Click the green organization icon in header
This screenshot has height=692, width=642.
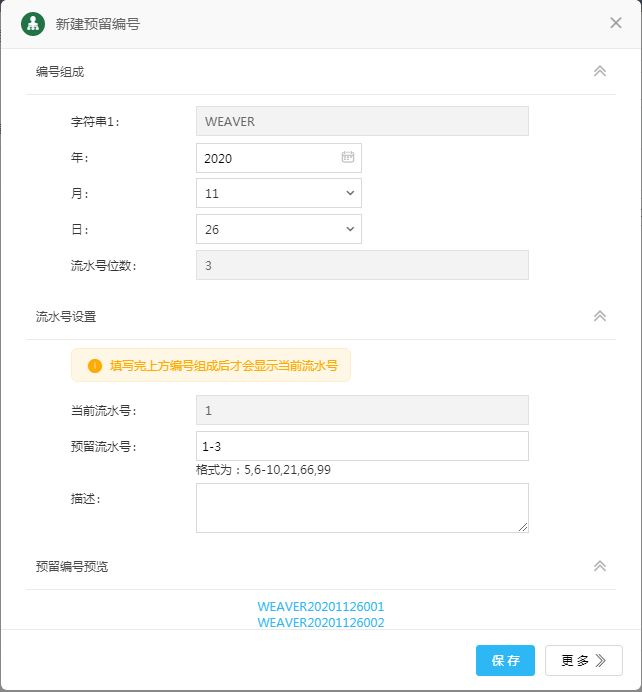click(33, 23)
